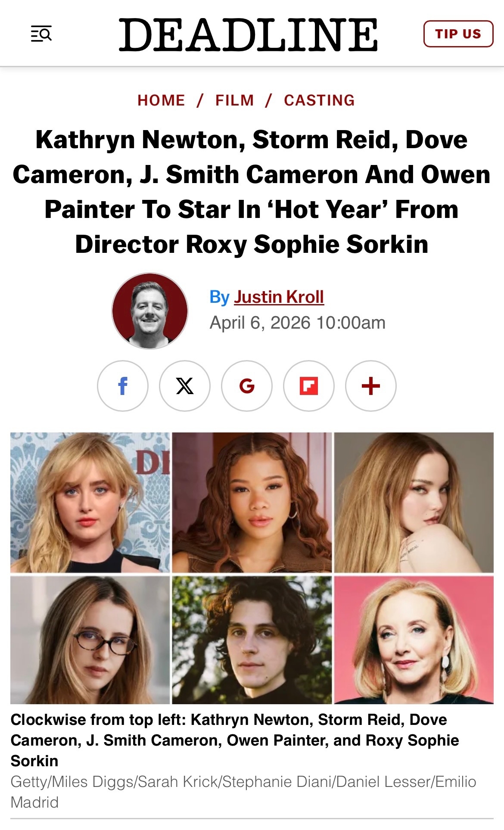
Task: Open the Film breadcrumb section
Action: pos(235,100)
